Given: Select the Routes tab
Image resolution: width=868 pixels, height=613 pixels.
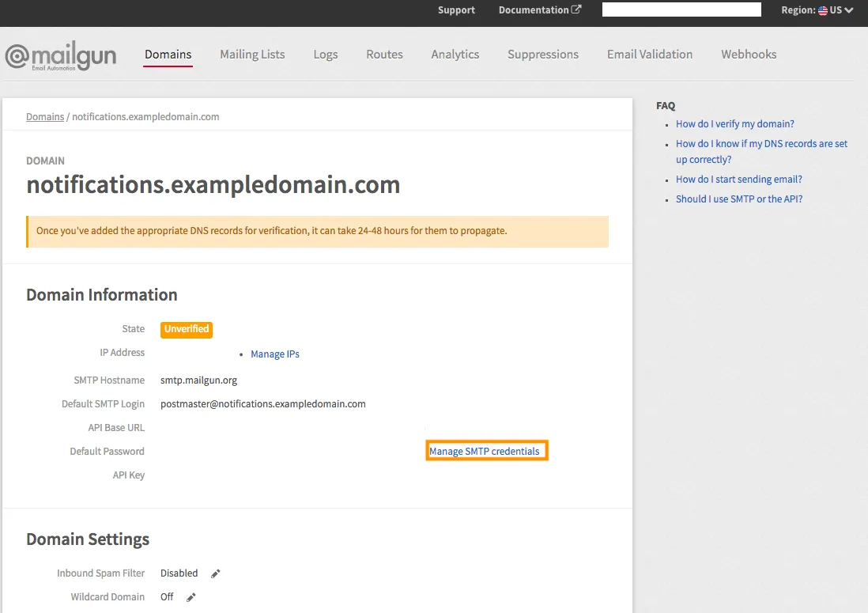Looking at the screenshot, I should coord(384,55).
